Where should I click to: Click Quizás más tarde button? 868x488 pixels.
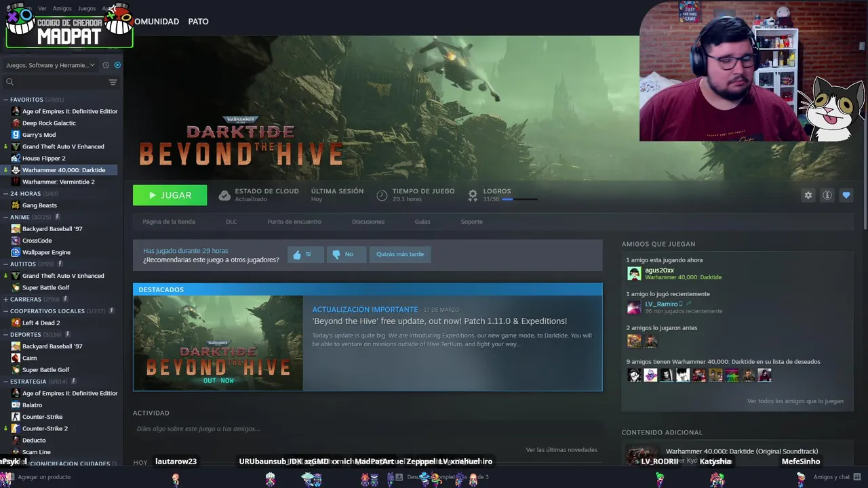click(400, 254)
